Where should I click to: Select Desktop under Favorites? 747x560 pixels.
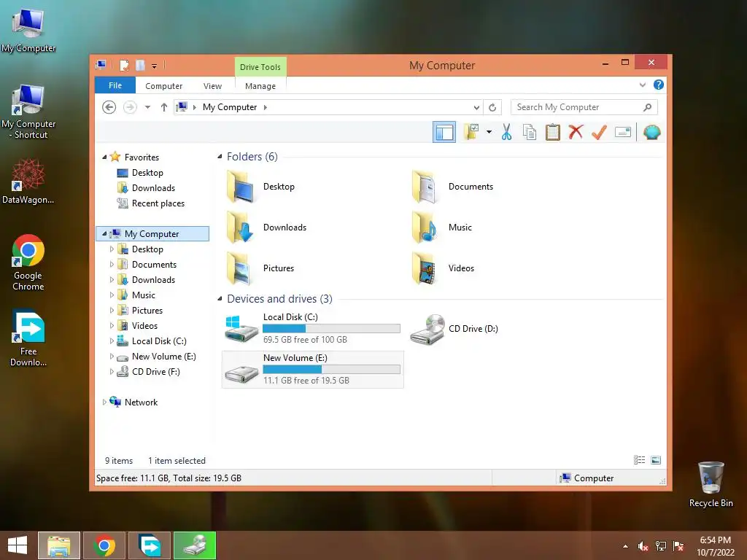coord(147,173)
